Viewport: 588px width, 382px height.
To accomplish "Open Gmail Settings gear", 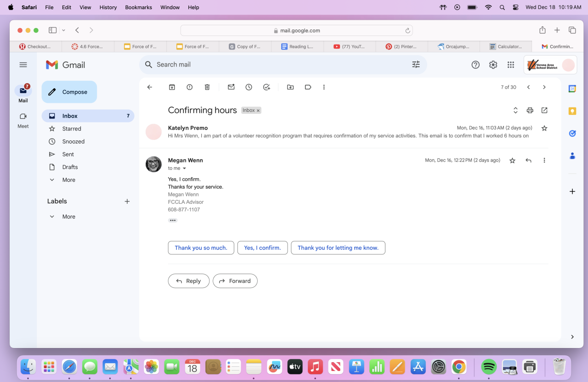I will (493, 65).
